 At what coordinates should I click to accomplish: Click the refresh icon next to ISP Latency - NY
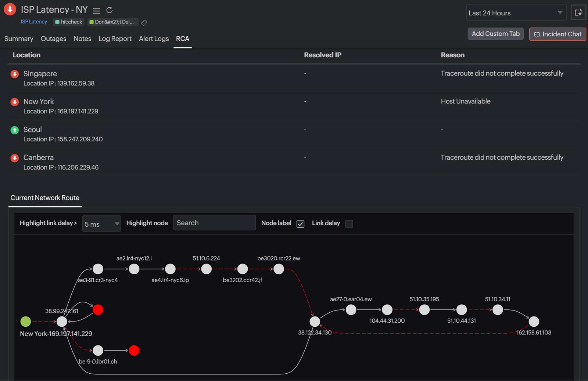(x=109, y=10)
